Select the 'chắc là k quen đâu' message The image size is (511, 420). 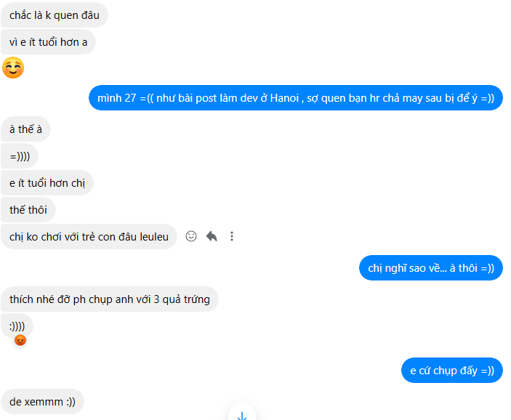click(55, 15)
